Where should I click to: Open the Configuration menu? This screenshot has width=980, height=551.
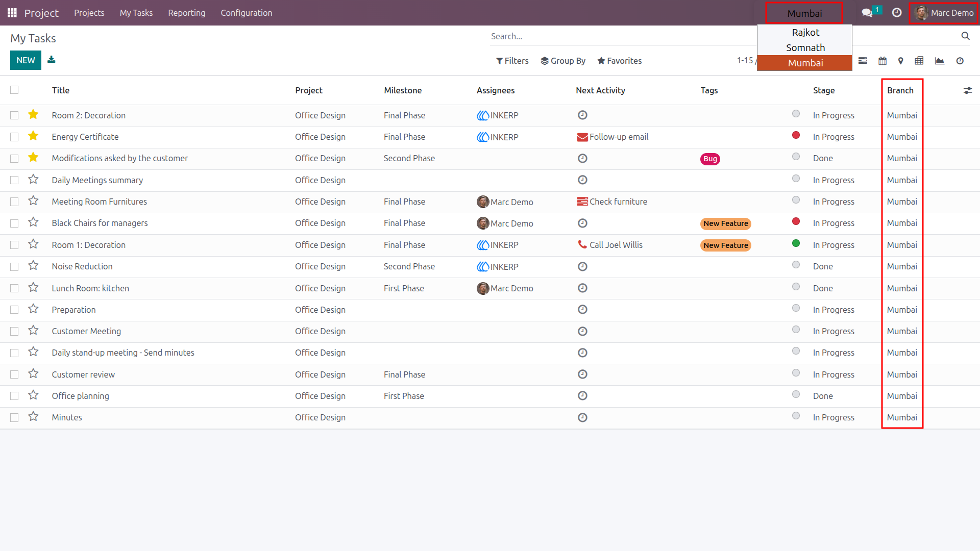pyautogui.click(x=247, y=13)
